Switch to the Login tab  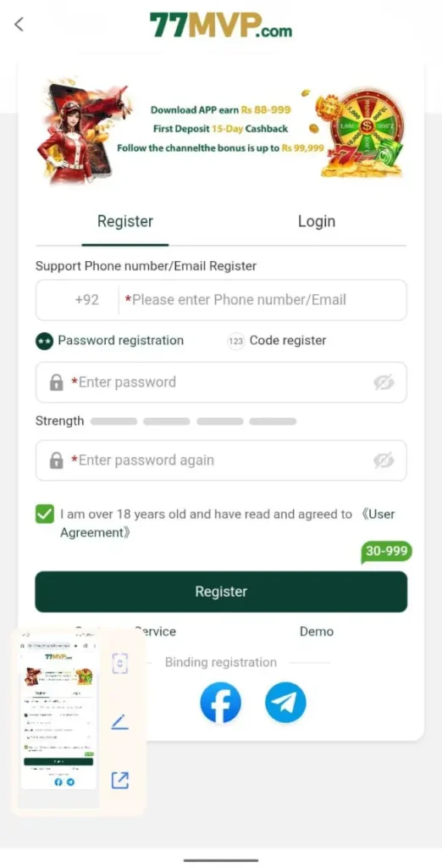pyautogui.click(x=317, y=221)
